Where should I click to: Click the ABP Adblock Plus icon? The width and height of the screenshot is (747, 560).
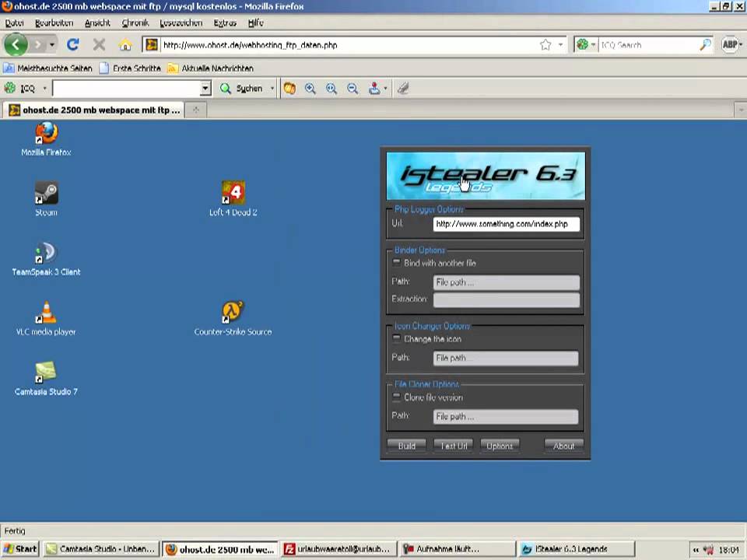coord(729,45)
